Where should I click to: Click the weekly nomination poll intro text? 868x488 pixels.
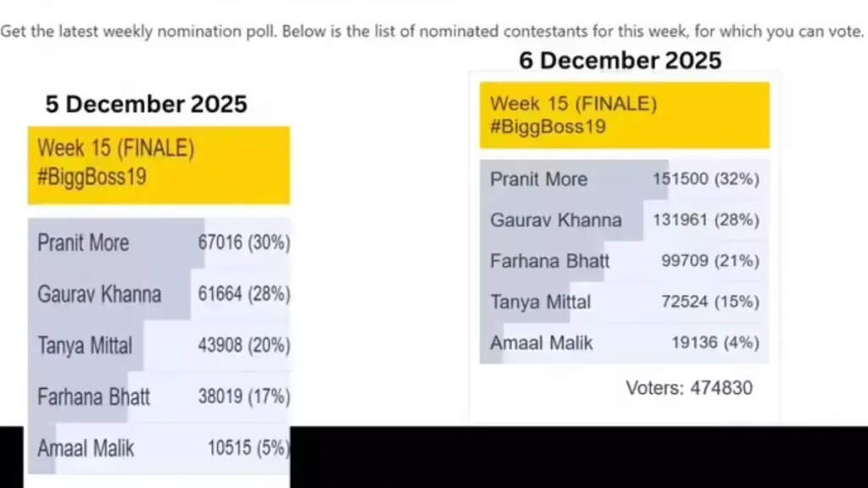click(x=432, y=32)
